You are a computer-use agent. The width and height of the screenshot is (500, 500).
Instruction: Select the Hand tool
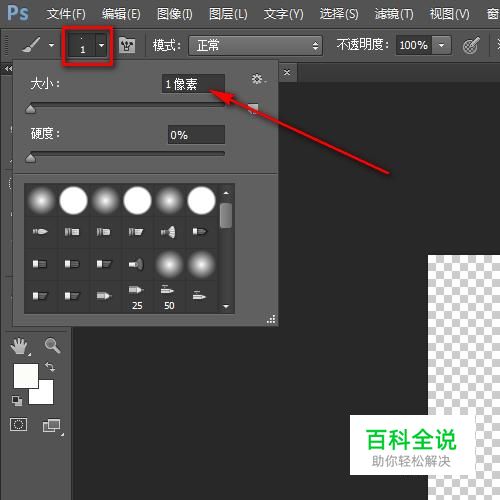tap(20, 346)
